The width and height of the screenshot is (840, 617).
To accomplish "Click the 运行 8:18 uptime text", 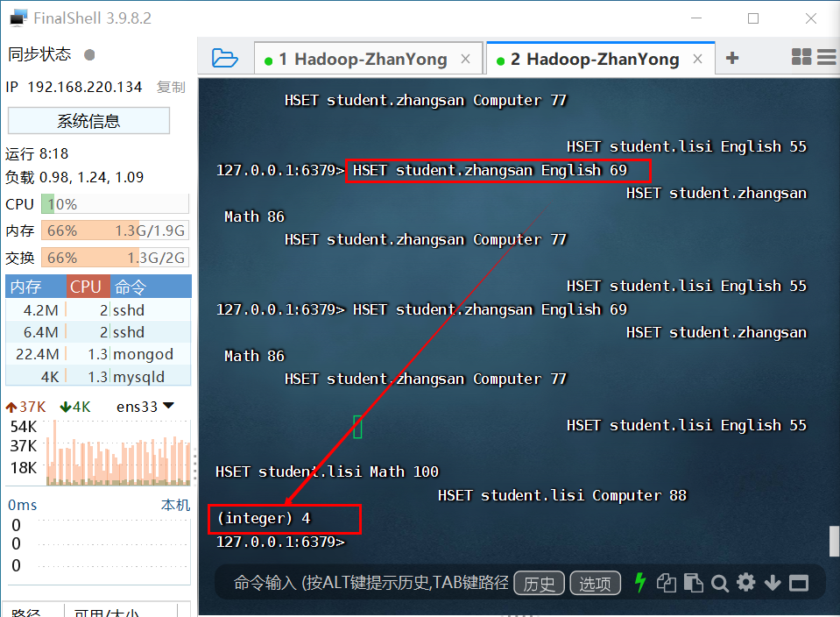I will click(37, 154).
